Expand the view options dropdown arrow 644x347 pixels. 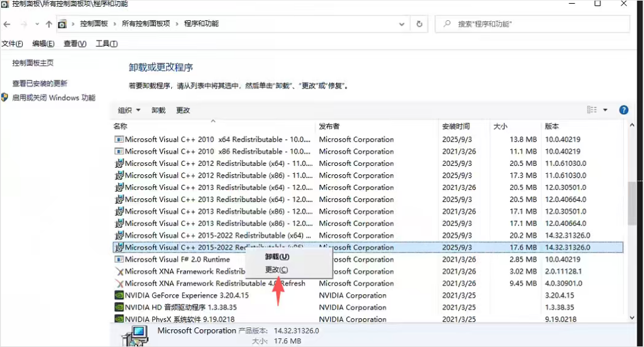pyautogui.click(x=605, y=110)
